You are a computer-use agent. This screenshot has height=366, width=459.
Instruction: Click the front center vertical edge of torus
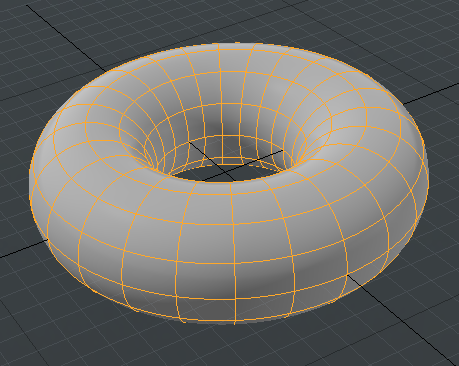(x=234, y=258)
